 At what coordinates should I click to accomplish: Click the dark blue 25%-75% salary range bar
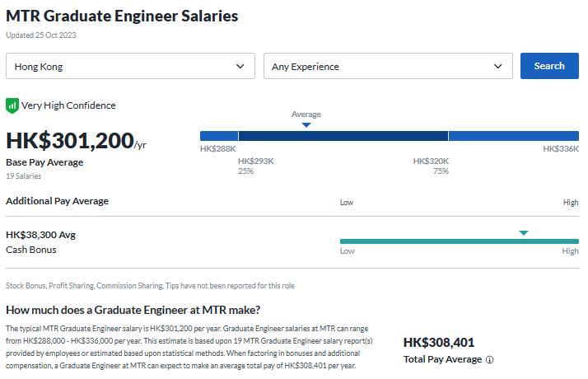pyautogui.click(x=343, y=136)
